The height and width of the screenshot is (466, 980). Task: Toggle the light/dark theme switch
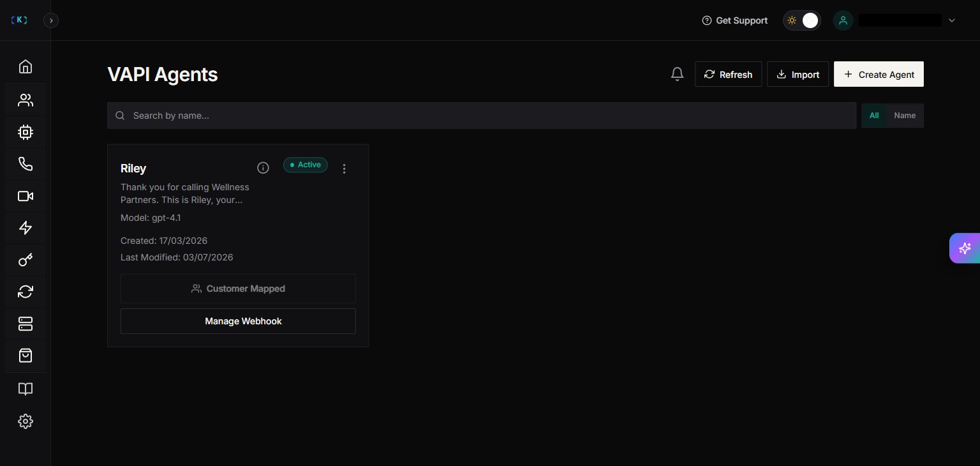pos(802,20)
